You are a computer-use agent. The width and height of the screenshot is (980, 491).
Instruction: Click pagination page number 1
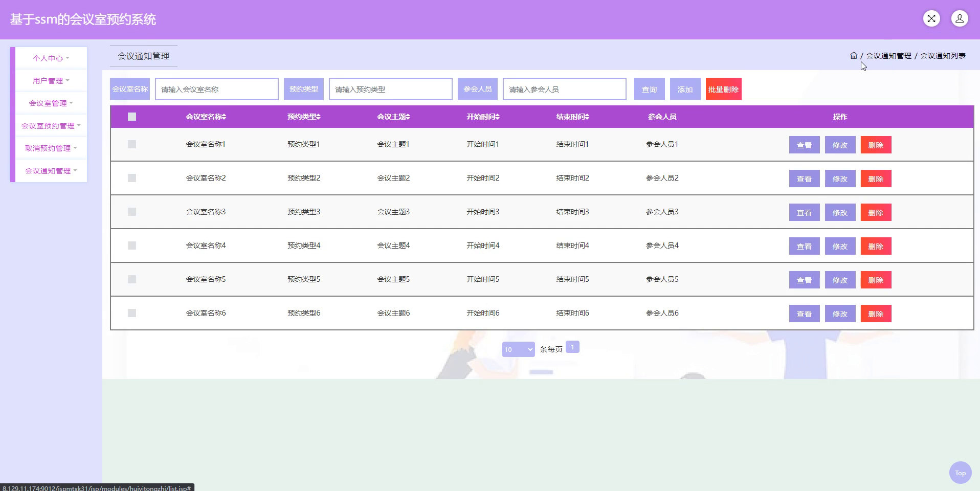point(572,347)
